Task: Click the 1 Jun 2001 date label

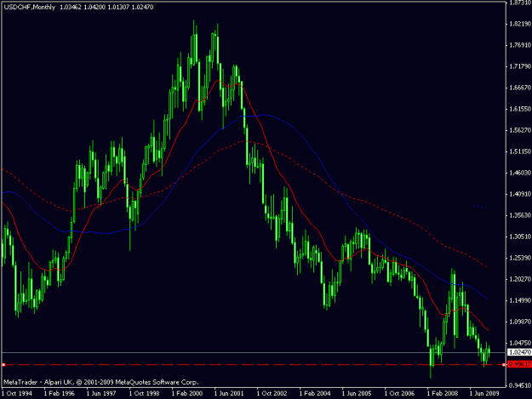Action: point(229,394)
